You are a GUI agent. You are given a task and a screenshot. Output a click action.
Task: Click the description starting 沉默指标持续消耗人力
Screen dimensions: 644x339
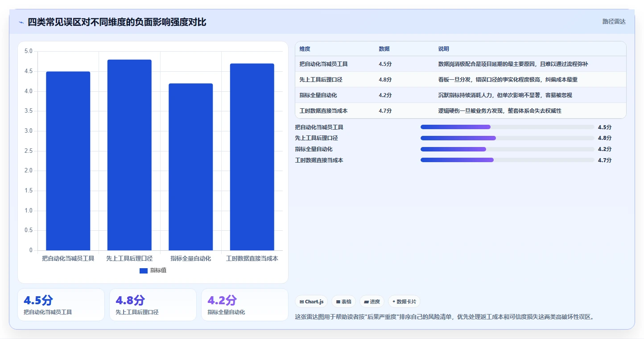(505, 95)
